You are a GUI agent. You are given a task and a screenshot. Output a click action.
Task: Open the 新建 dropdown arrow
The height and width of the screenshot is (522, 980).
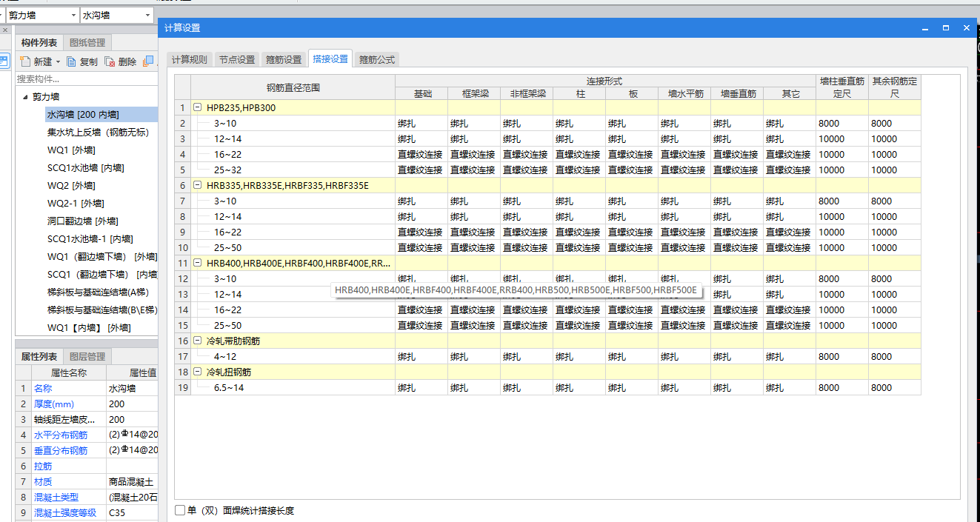(59, 61)
